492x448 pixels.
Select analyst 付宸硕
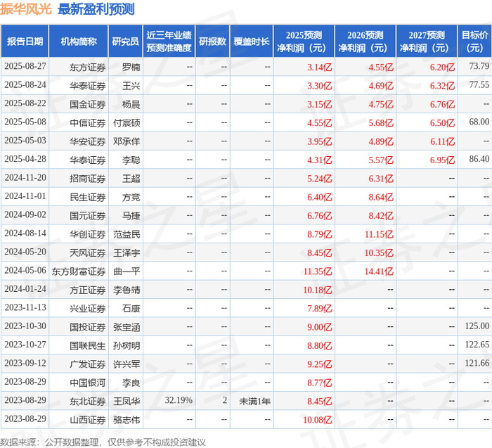[127, 122]
